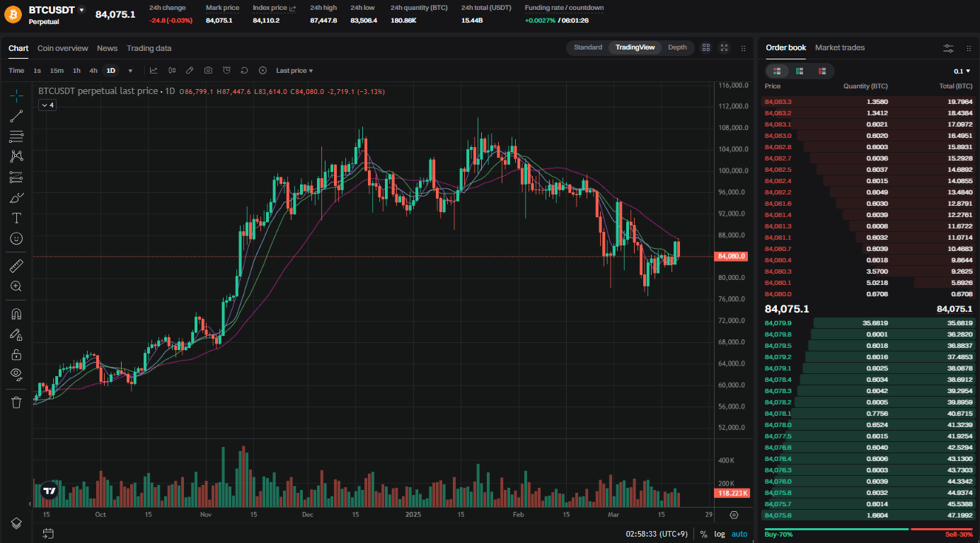Switch to Trading data tab

coord(149,48)
